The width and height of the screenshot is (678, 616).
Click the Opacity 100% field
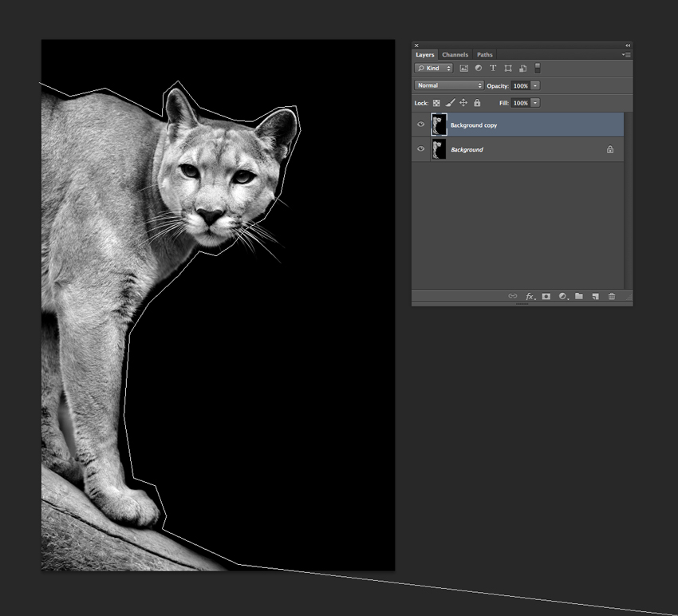coord(520,85)
